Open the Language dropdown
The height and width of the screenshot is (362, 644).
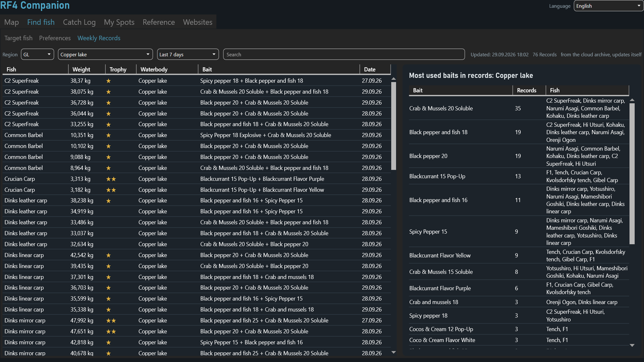point(609,6)
